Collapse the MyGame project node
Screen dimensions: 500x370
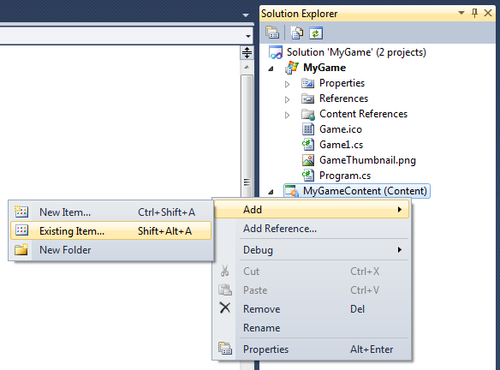tap(271, 68)
